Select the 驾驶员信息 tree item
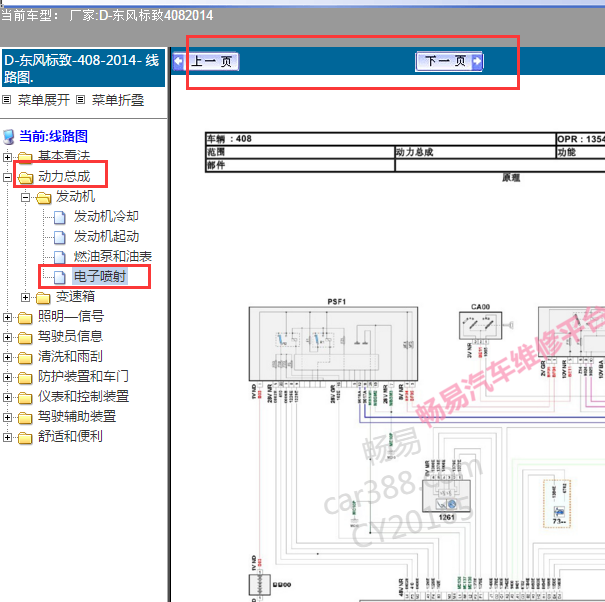This screenshot has height=602, width=605. (70, 337)
